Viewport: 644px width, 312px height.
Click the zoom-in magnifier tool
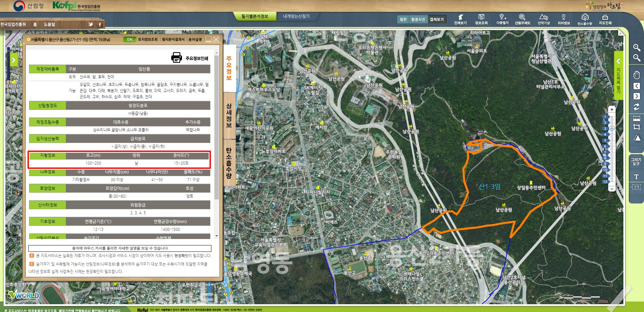point(637,47)
